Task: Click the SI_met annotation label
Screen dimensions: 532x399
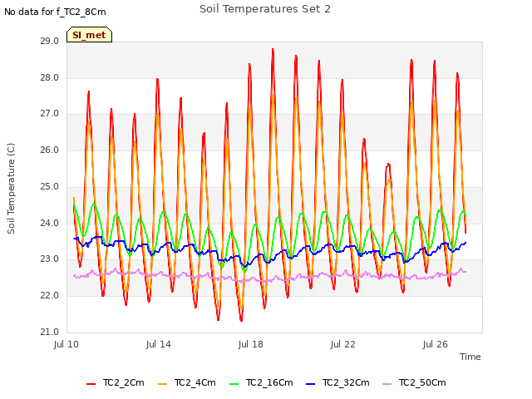Action: click(x=89, y=35)
